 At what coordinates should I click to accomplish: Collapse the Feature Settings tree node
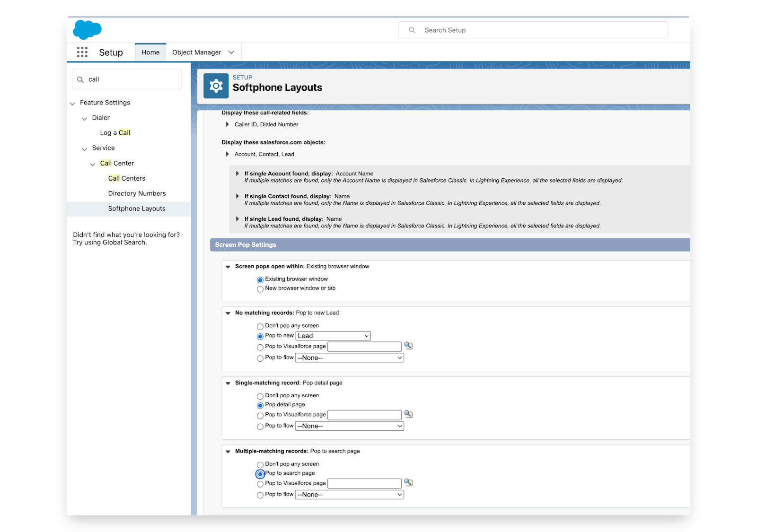(72, 103)
